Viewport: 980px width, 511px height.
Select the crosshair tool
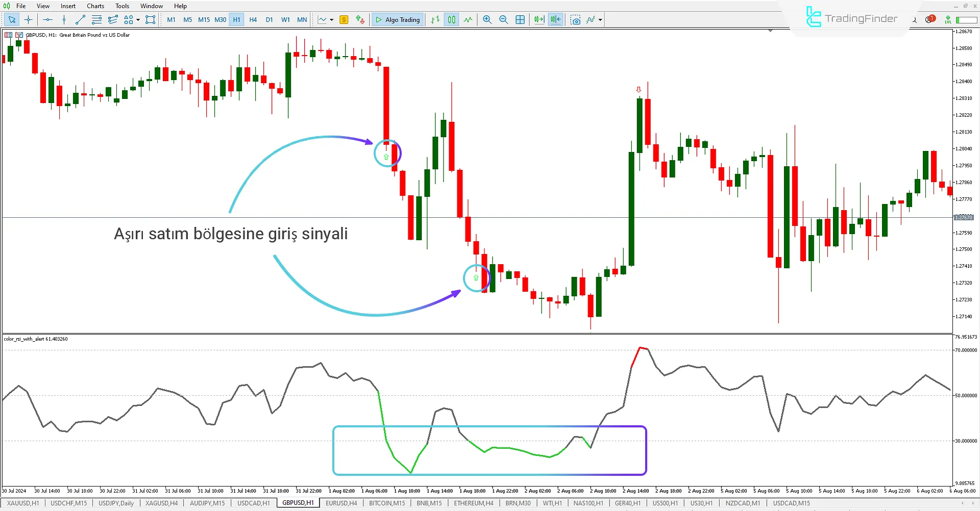coord(28,20)
